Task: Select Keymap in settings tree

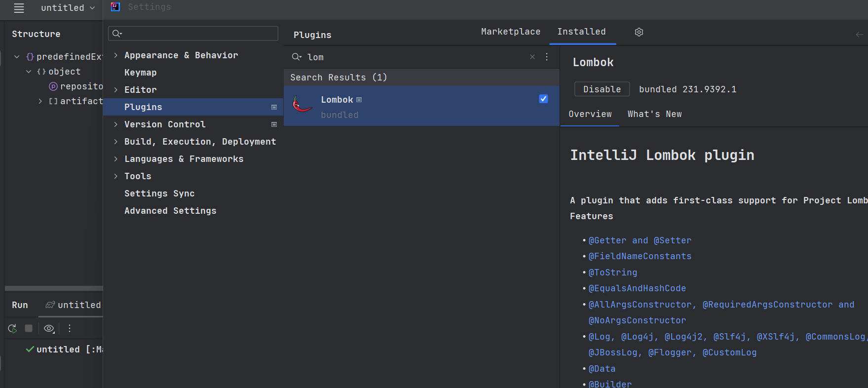Action: pyautogui.click(x=141, y=73)
